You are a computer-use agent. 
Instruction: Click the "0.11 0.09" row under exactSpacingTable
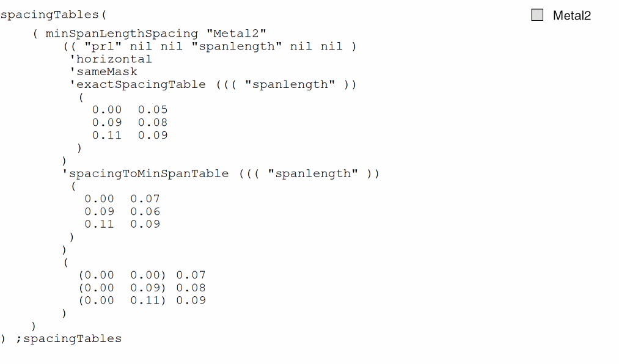click(130, 136)
